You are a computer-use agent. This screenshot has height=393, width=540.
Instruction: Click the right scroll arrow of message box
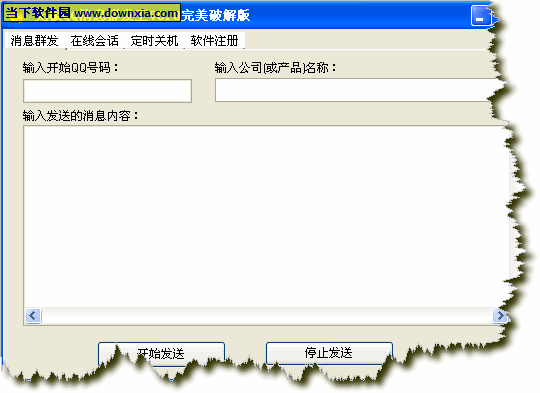click(x=500, y=315)
